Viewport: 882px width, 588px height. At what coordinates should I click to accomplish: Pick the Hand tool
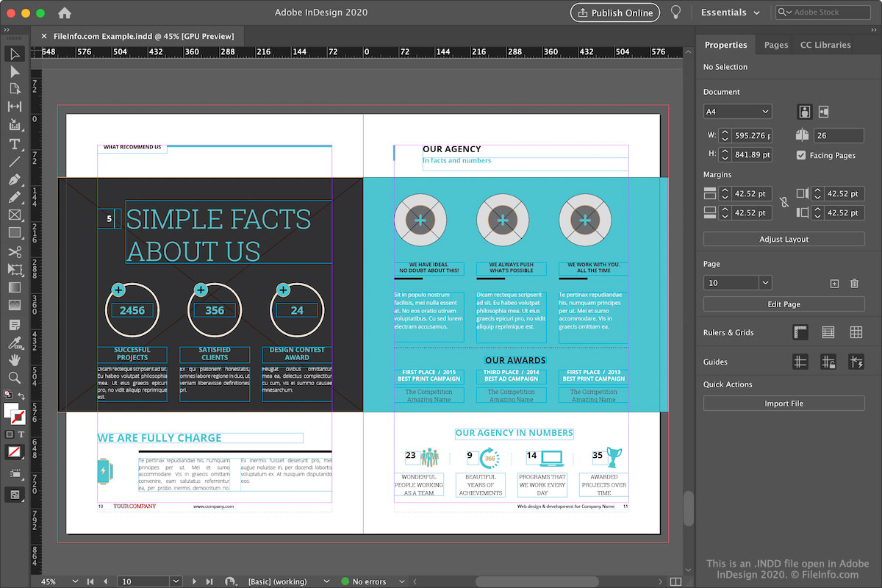pos(14,359)
